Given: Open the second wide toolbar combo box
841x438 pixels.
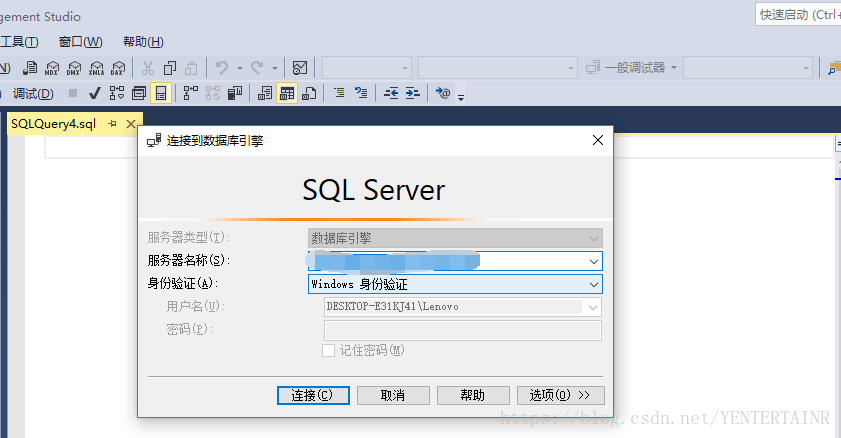Looking at the screenshot, I should 498,68.
